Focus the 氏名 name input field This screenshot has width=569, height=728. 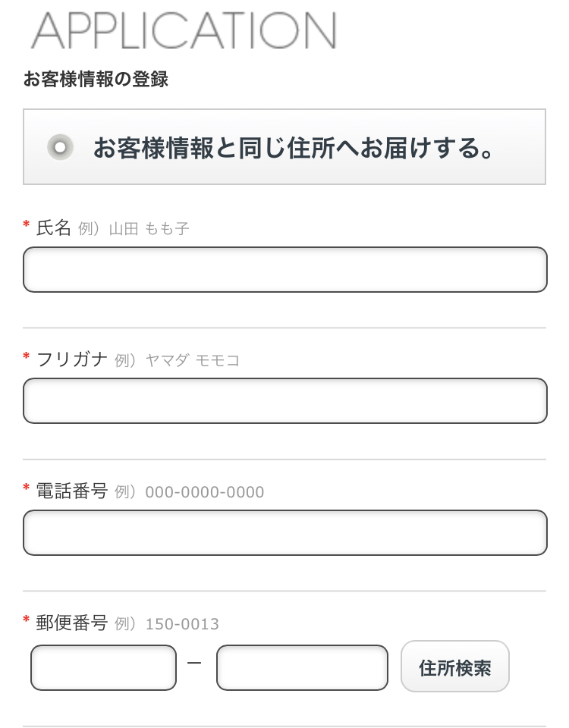[284, 270]
